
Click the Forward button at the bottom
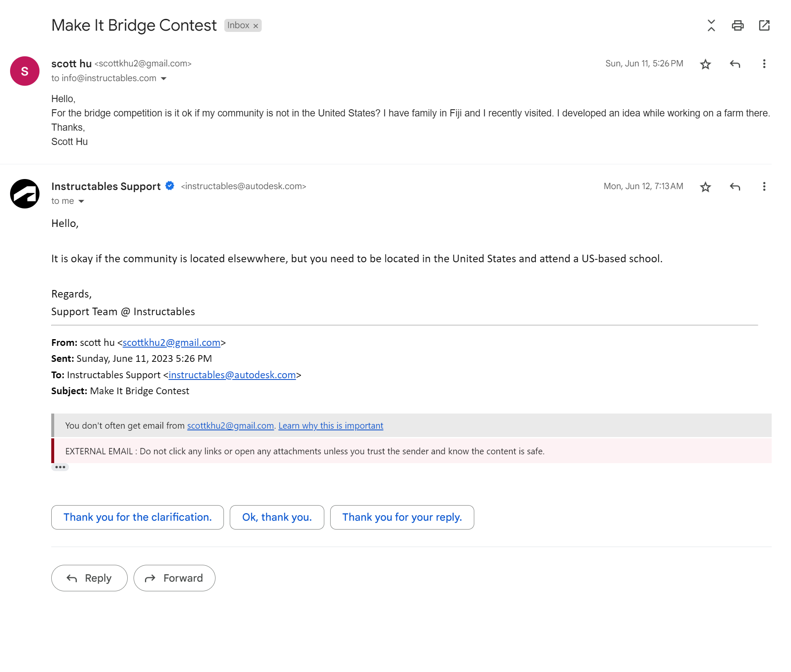(x=174, y=578)
